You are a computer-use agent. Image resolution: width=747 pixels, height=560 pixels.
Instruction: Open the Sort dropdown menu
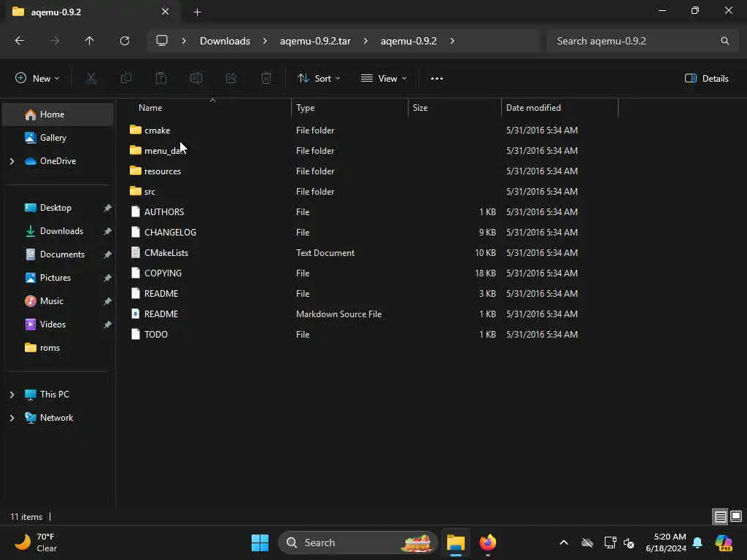319,79
